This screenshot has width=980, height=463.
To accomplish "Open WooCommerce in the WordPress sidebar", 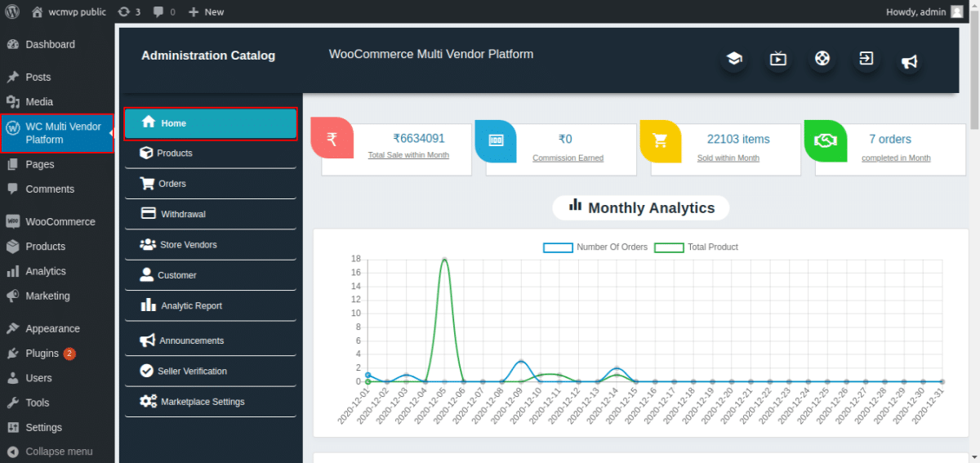I will coord(60,221).
